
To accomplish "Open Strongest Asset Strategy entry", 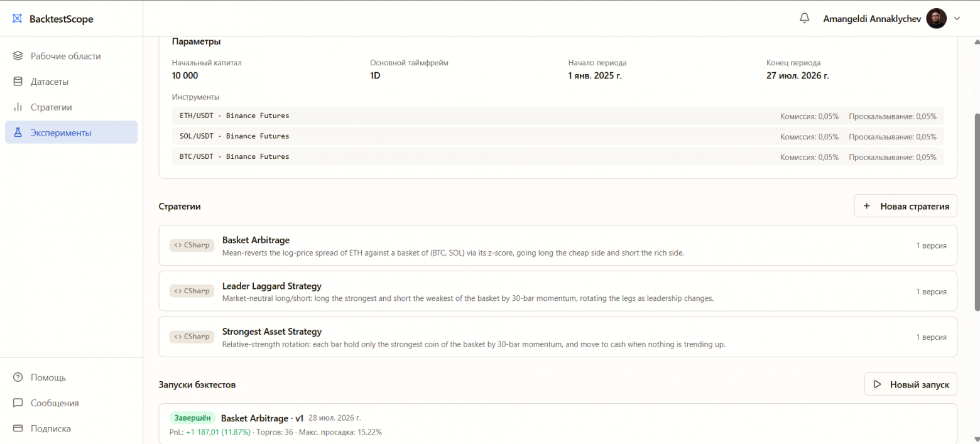I will point(558,337).
